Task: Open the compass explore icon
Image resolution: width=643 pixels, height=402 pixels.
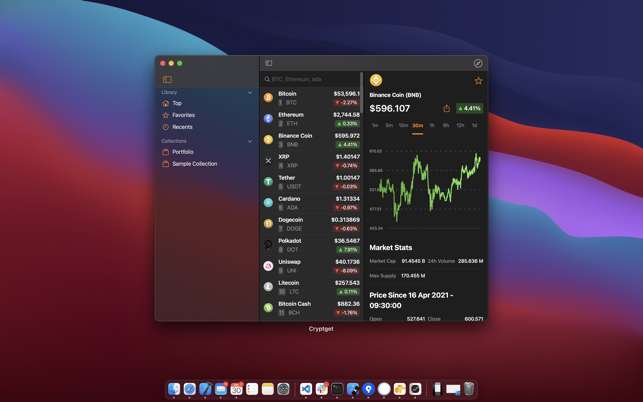Action: (x=478, y=63)
